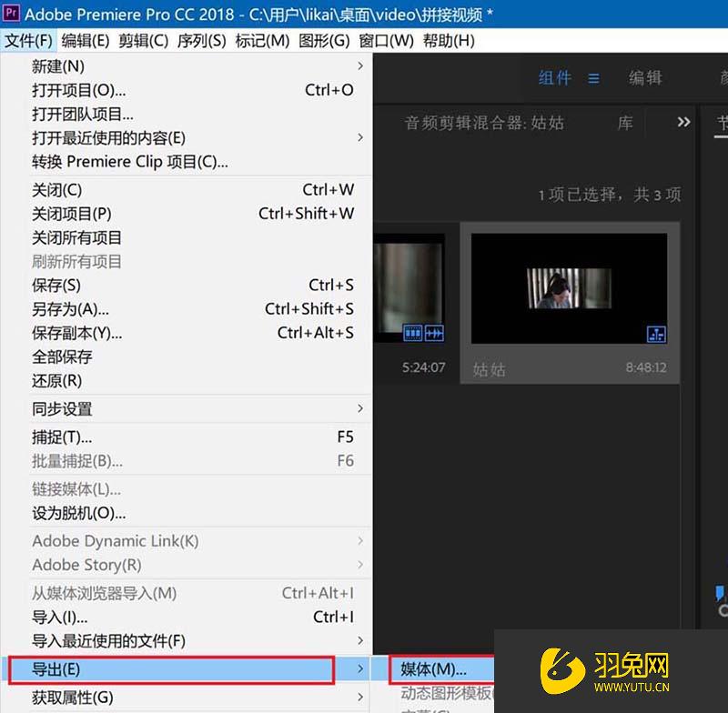Select the clip thumbnail with duration 5:24:07

[x=409, y=288]
